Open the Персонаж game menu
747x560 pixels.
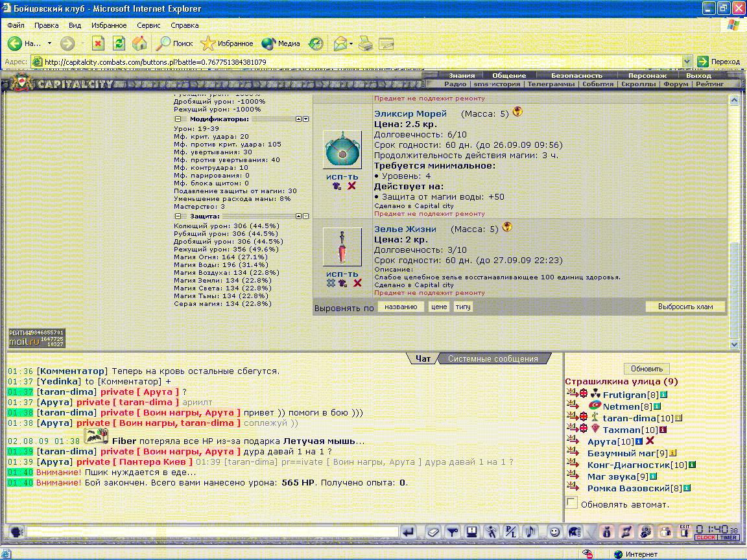point(647,75)
